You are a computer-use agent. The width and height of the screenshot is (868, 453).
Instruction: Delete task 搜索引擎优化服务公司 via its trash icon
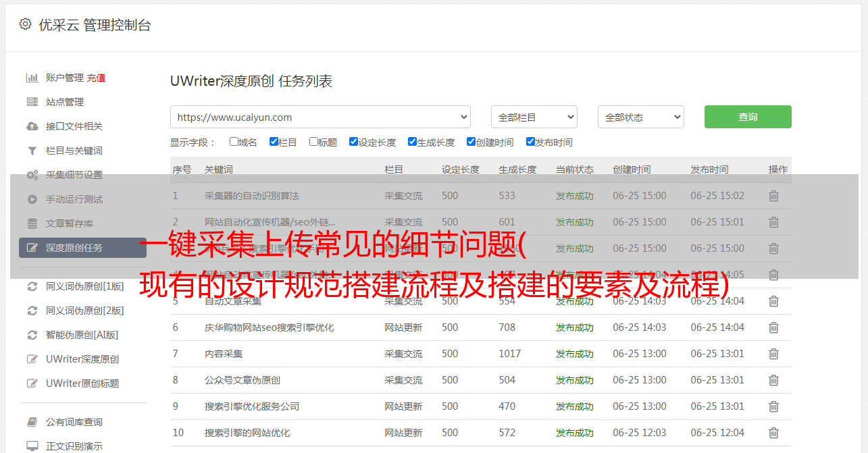click(x=774, y=406)
